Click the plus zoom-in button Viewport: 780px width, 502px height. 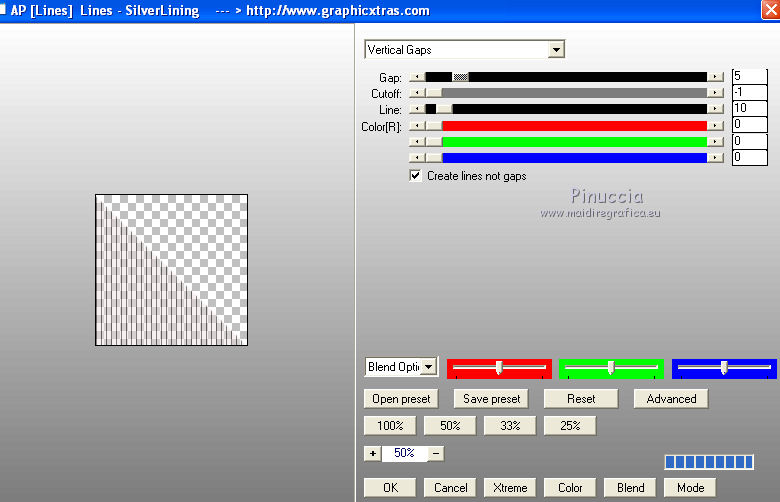(x=373, y=453)
